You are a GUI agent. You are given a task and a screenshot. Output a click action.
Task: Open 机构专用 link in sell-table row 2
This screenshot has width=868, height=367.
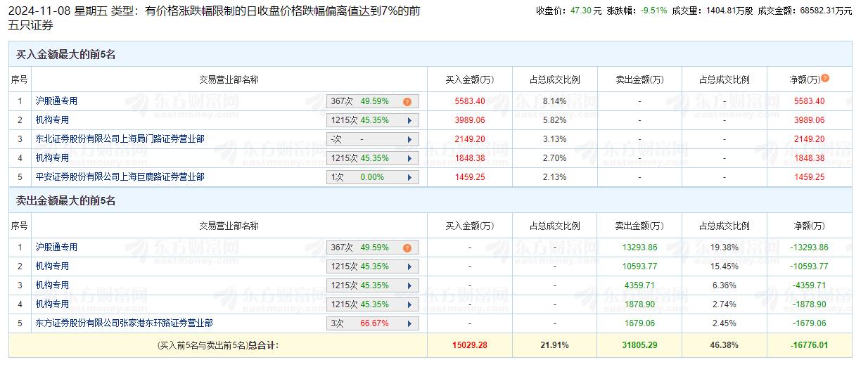53,266
